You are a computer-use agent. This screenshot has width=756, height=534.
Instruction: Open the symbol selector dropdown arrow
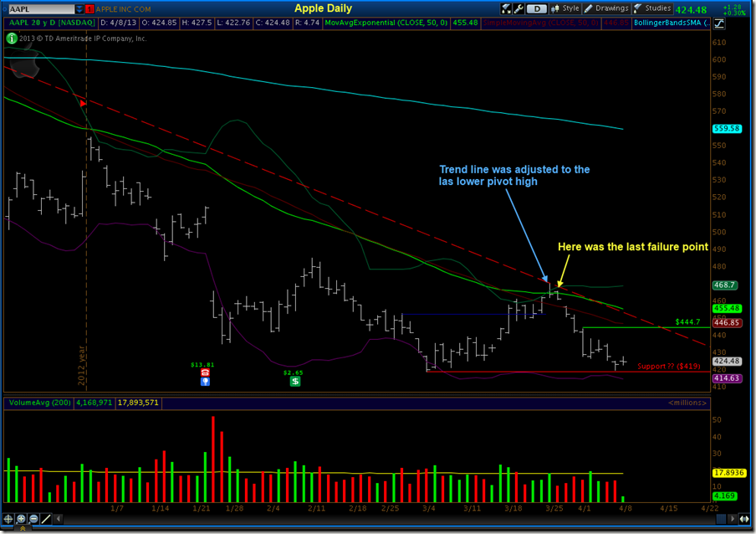point(79,8)
